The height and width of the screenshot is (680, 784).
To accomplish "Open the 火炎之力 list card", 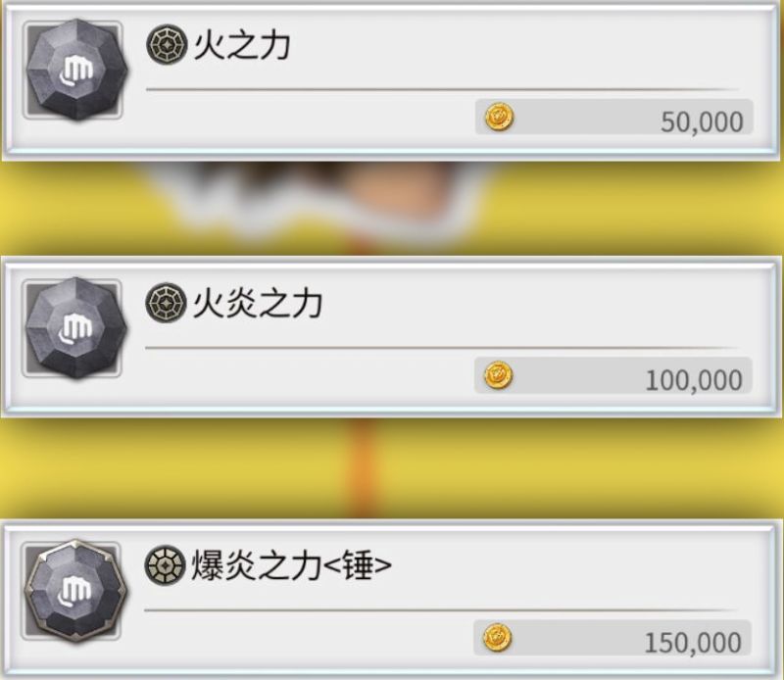I will point(391,337).
